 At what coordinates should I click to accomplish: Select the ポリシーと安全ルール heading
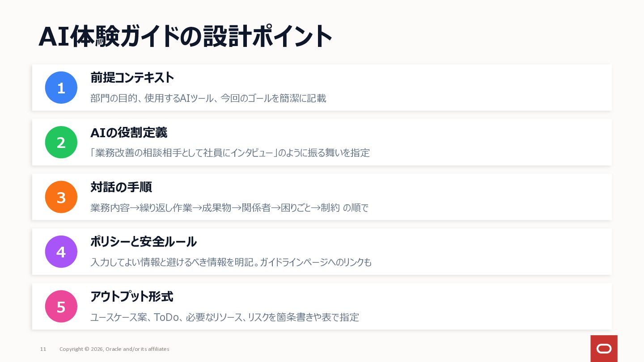(x=144, y=242)
